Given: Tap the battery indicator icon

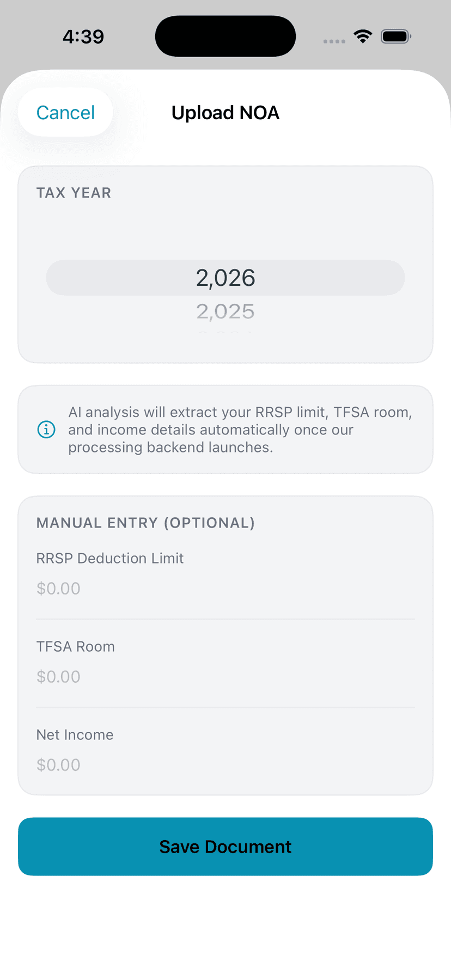Looking at the screenshot, I should point(395,36).
